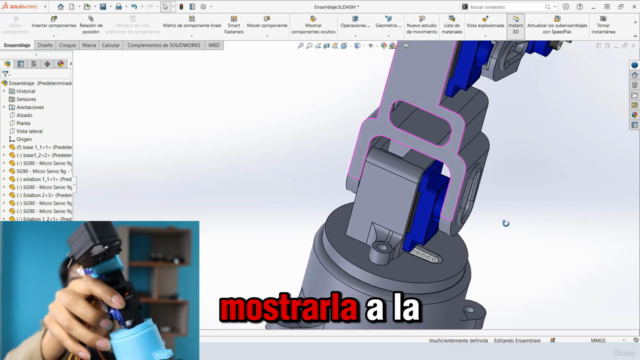
Task: Expand SOLIDWORKS logo menu arrow
Action: point(45,7)
